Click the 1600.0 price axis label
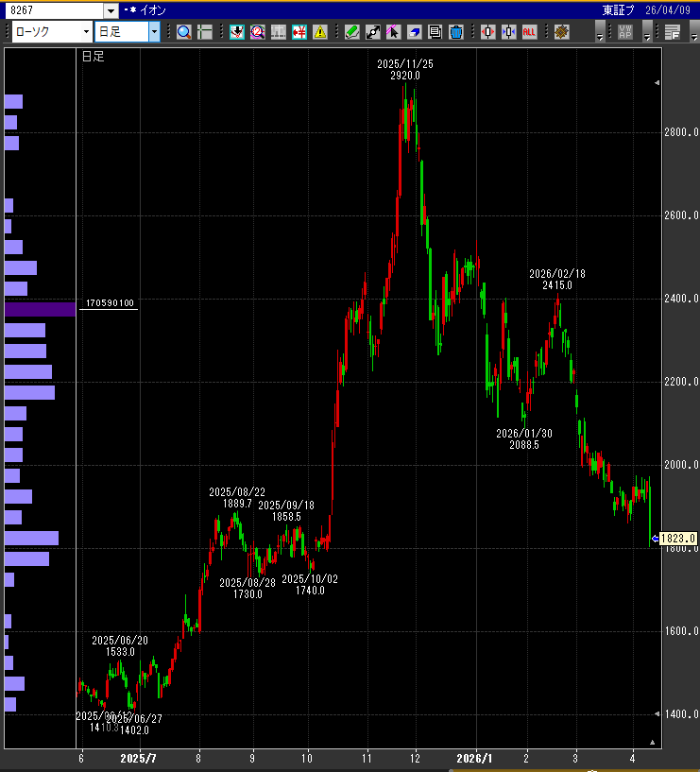700x772 pixels. pos(681,631)
